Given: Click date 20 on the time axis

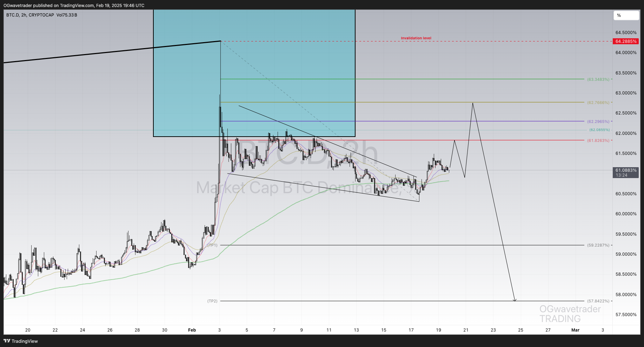Looking at the screenshot, I should click(x=28, y=330).
